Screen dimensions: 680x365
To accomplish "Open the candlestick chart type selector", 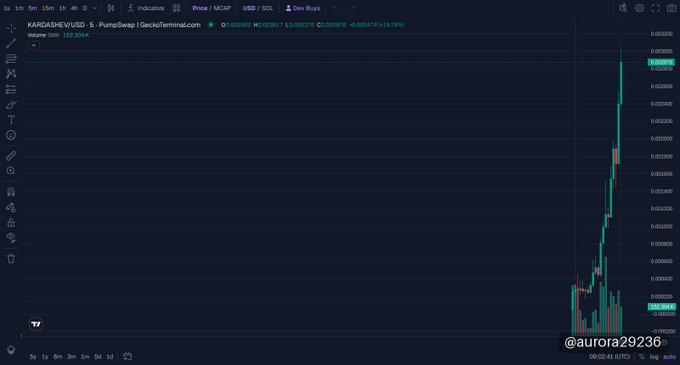I will pyautogui.click(x=111, y=8).
